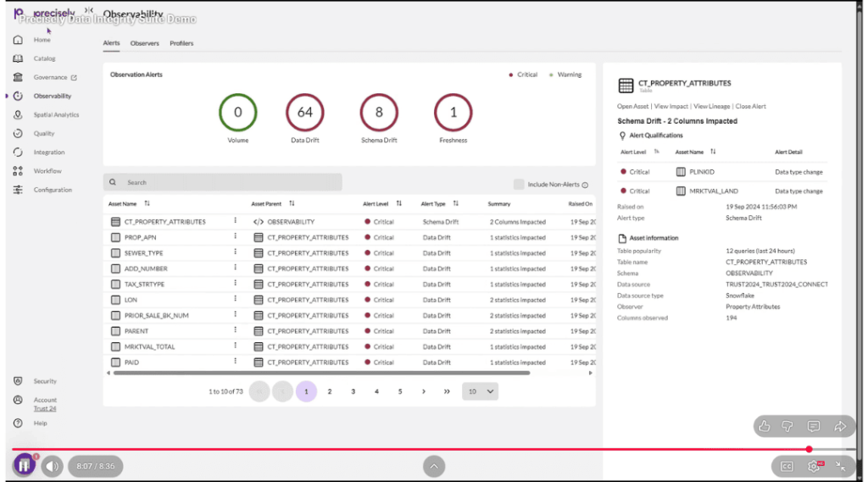Click the thumbs up icon on video

[765, 426]
